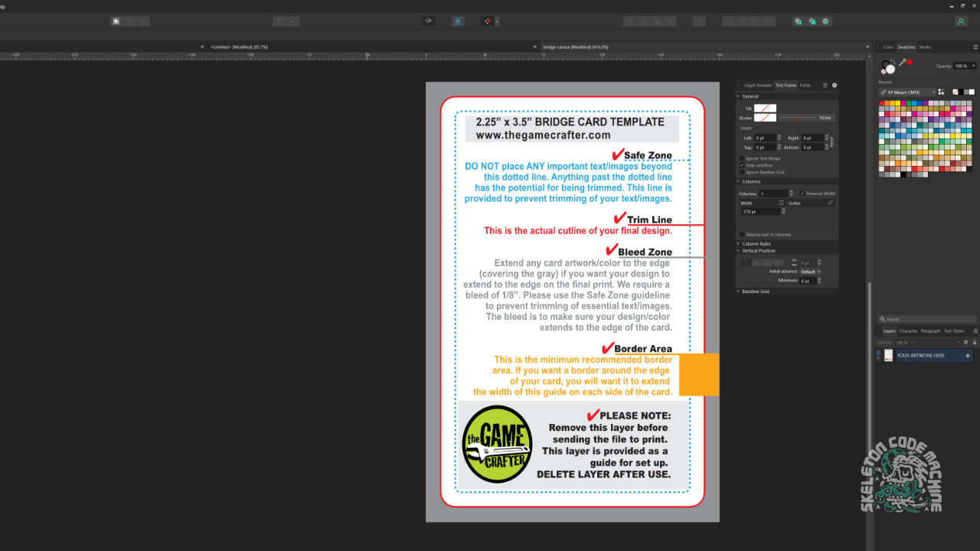Open the Swatches panel preferences menu
Screen dimensions: 980x551
pyautogui.click(x=975, y=47)
